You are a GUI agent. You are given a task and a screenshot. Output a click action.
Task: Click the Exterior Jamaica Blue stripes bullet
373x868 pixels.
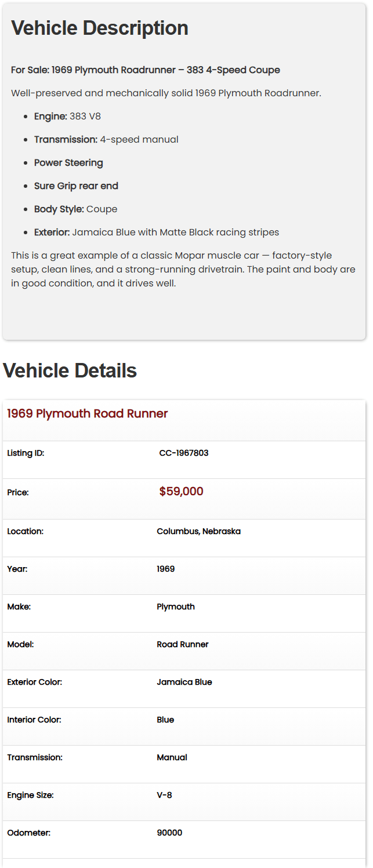(157, 233)
